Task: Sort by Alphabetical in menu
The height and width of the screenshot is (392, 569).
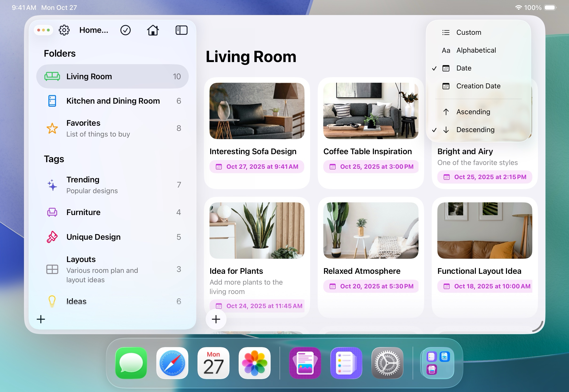Action: (x=476, y=50)
